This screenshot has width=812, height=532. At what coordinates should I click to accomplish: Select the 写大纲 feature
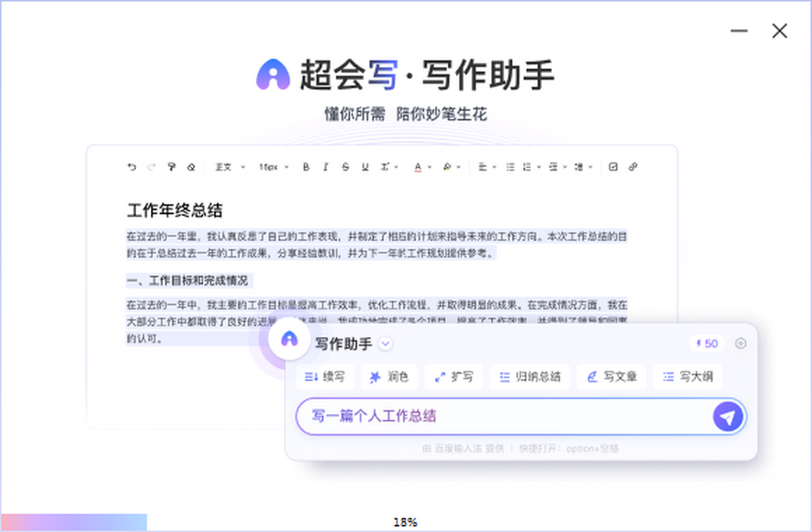coord(687,377)
